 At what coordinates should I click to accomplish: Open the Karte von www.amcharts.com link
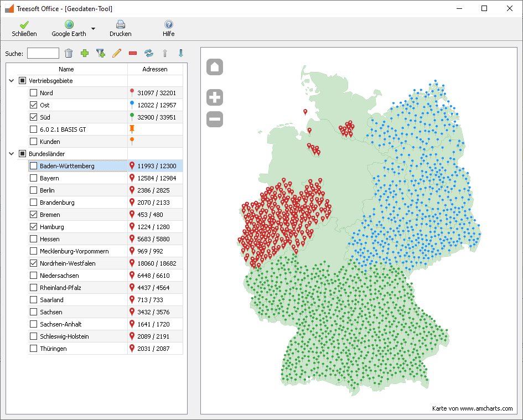472,408
